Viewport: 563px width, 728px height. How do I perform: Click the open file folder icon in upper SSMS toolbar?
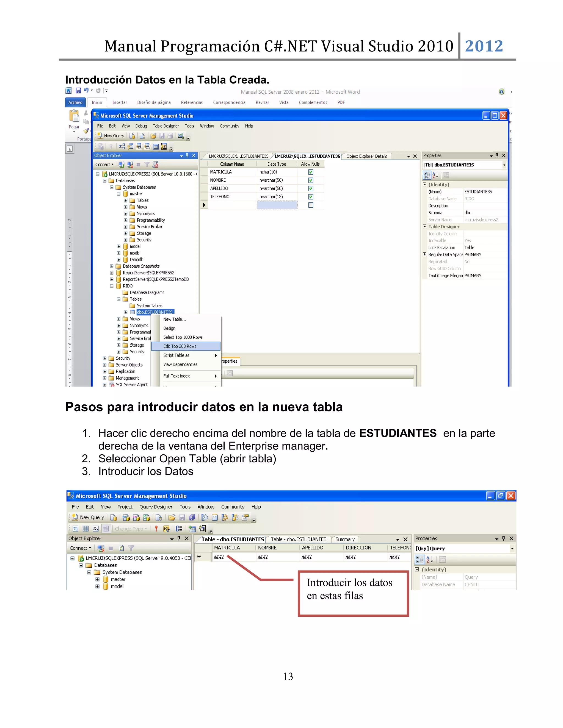pyautogui.click(x=153, y=136)
